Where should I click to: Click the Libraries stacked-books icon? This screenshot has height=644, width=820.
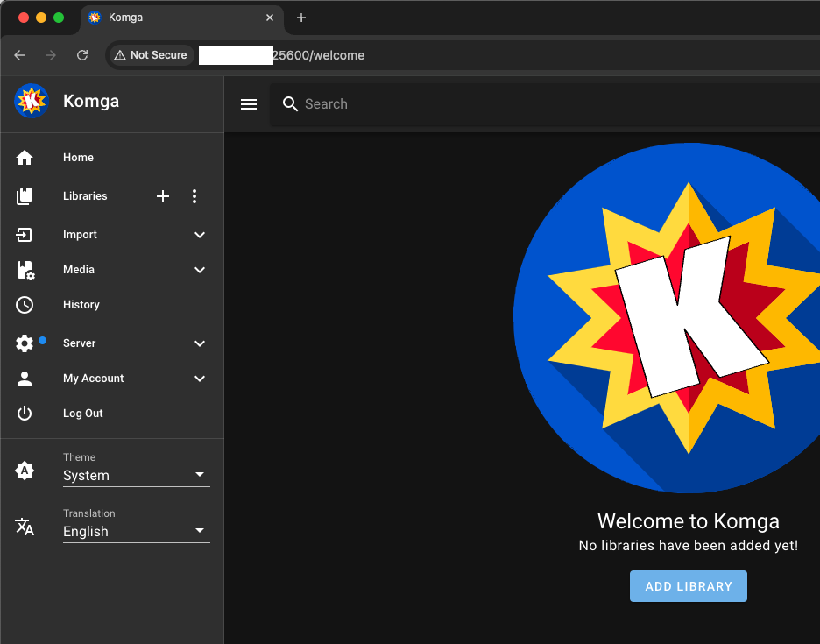coord(25,195)
